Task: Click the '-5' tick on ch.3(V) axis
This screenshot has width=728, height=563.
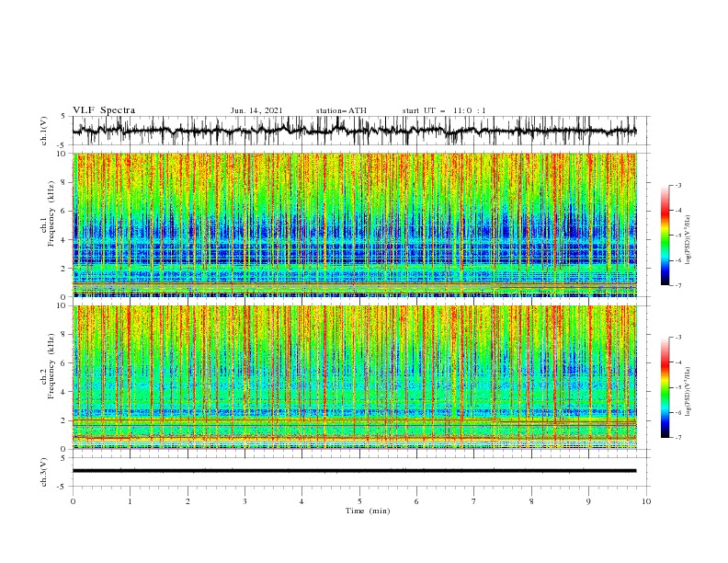Action: click(x=62, y=487)
